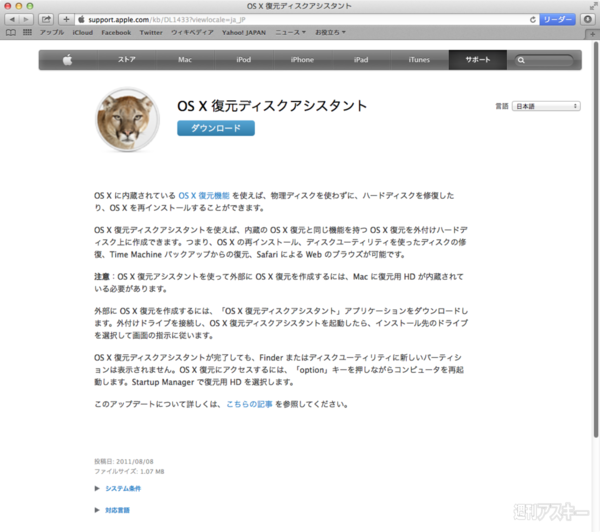Open a new tab with the tab bar plus
The width and height of the screenshot is (600, 532).
click(592, 34)
